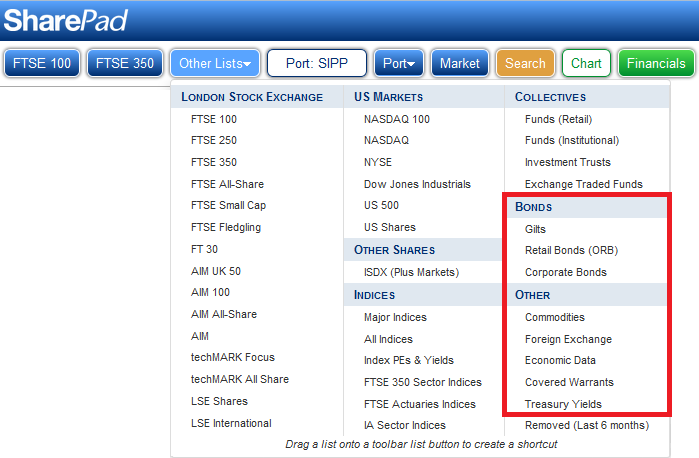Select the Economic Data list
This screenshot has width=699, height=458.
[560, 360]
